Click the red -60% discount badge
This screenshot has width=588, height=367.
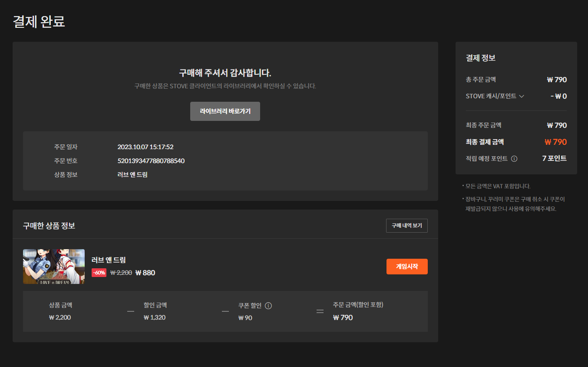pos(99,273)
